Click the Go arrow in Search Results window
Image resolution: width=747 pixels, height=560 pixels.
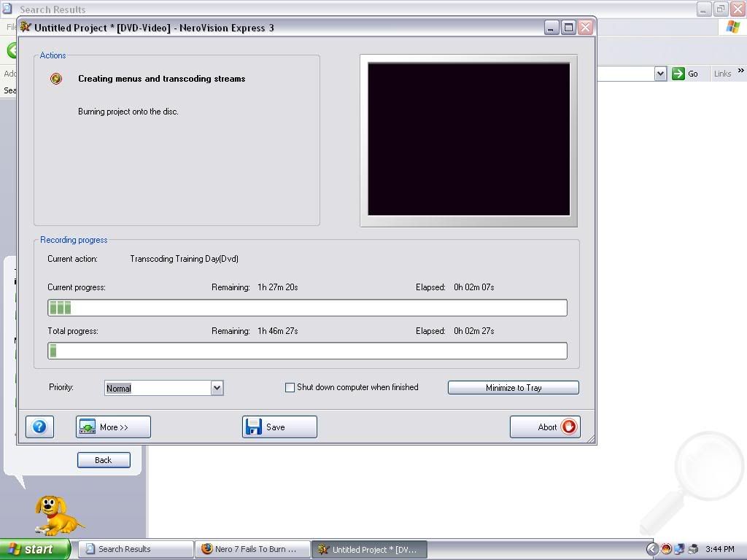pos(678,74)
